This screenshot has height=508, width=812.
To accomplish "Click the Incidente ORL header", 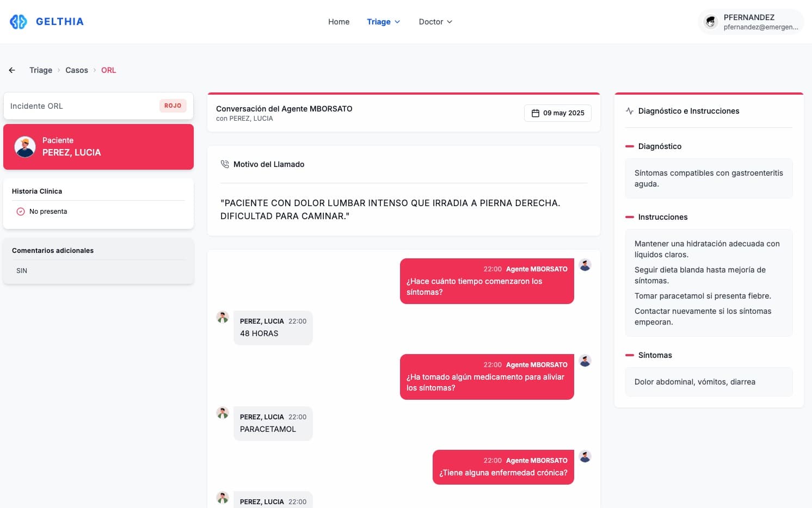I will (x=99, y=106).
